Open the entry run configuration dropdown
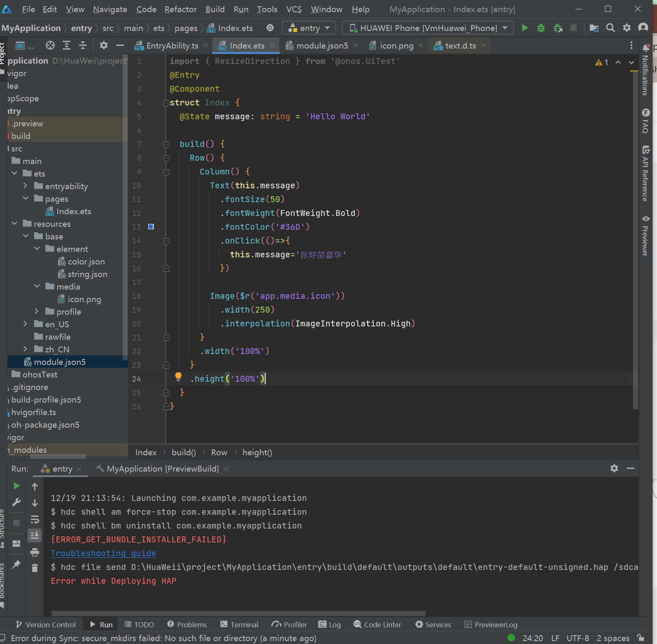 (309, 28)
